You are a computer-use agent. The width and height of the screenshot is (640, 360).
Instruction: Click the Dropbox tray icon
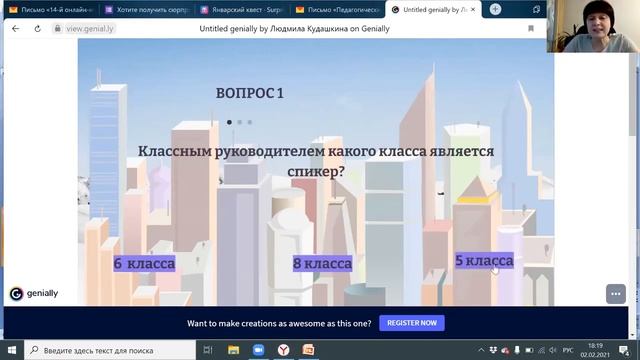(493, 350)
